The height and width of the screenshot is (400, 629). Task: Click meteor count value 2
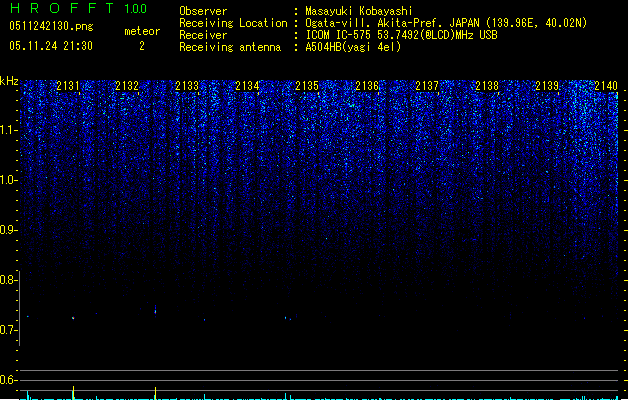pos(142,46)
